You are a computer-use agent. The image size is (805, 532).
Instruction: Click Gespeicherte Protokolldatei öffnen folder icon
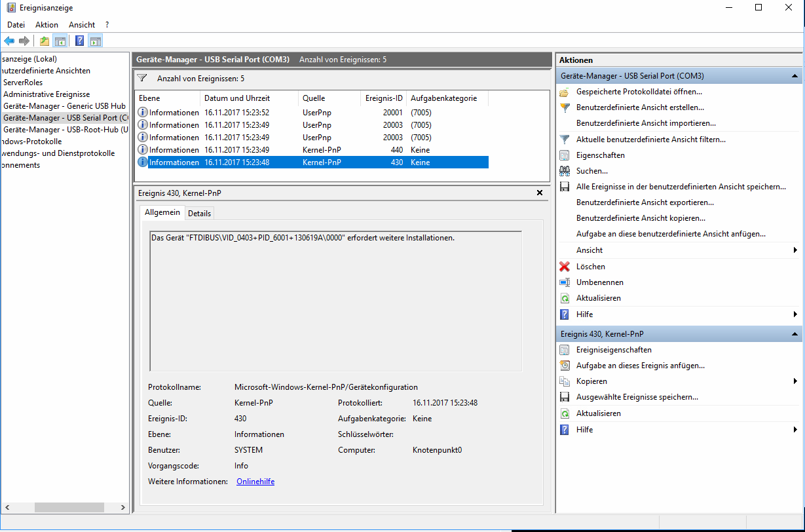[565, 92]
